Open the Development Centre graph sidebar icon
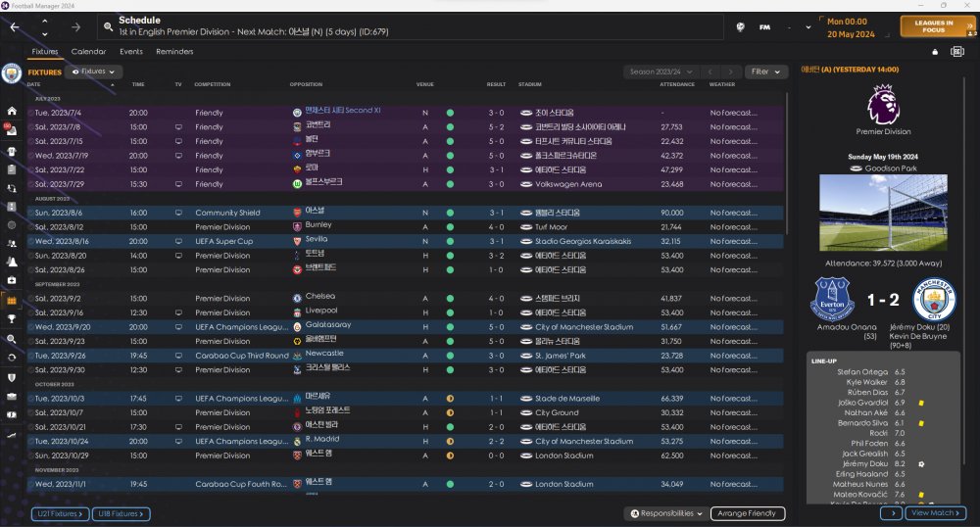Screen dimensions: 980x527 (12, 435)
